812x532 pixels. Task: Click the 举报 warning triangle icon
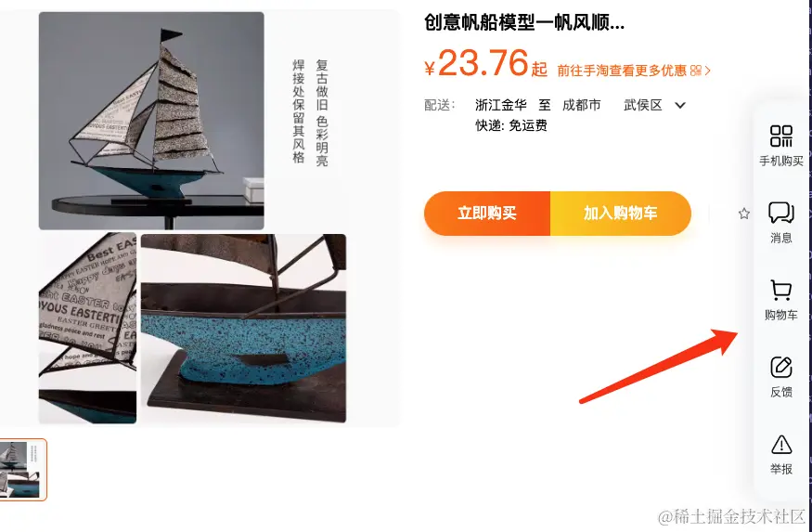click(x=781, y=445)
